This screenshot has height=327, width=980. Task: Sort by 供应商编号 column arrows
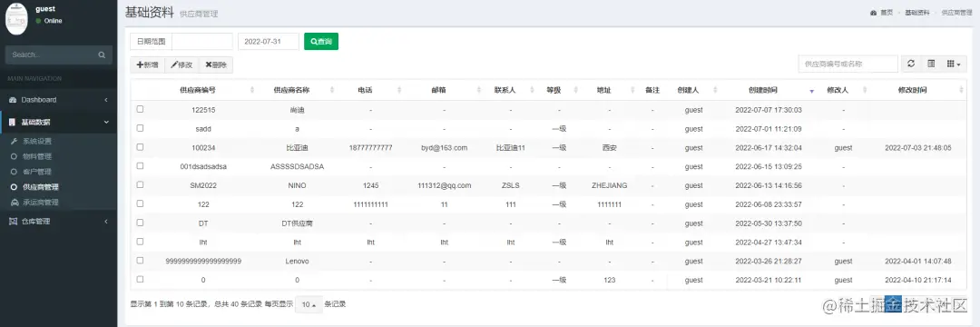252,91
